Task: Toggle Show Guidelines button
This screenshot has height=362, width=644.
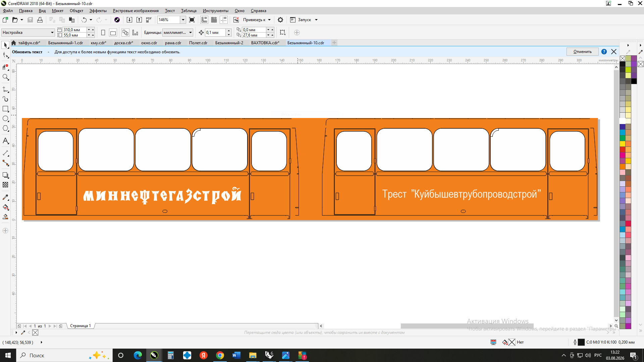Action: [x=224, y=20]
